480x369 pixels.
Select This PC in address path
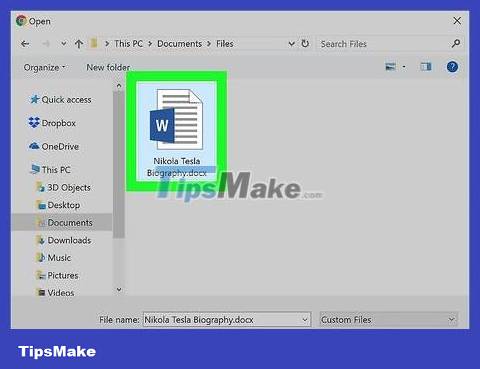128,44
